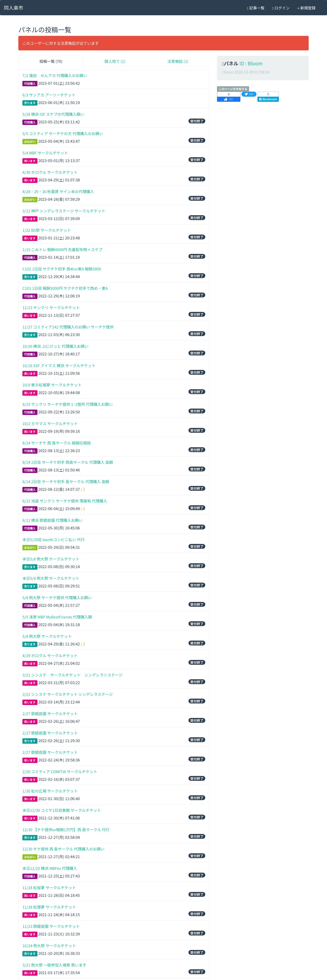The height and width of the screenshot is (980, 327).
Task: Open post 1/15 こみトレ 報酬4000円 先着配布物＋スケブ
Action: (x=62, y=250)
